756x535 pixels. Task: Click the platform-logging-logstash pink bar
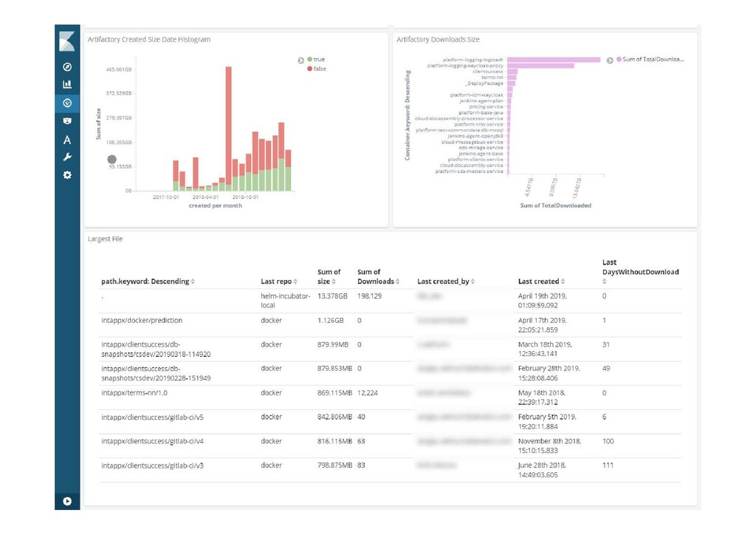554,60
